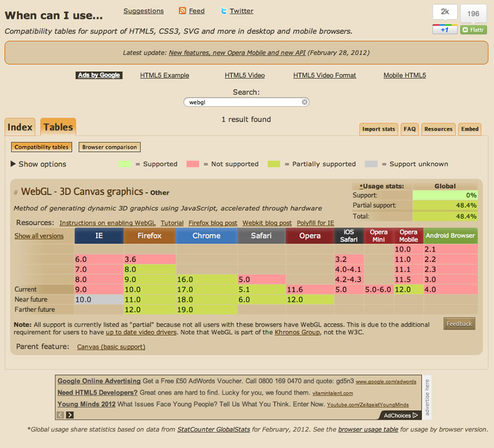The image size is (494, 448).
Task: Open the FAQ tab
Action: (x=409, y=129)
